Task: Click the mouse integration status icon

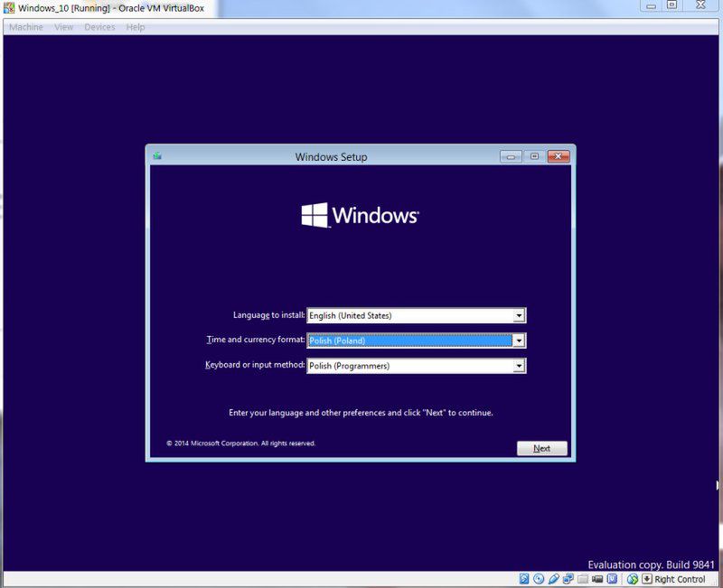Action: [633, 579]
